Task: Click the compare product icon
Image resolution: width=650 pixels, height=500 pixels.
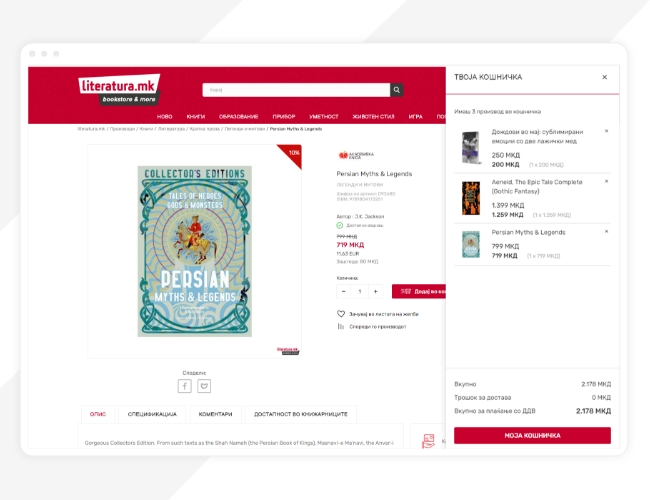Action: (x=340, y=327)
